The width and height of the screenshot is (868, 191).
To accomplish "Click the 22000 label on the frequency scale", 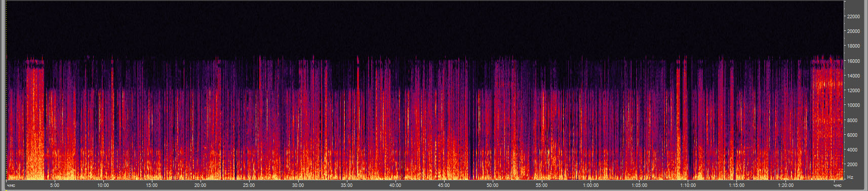I will [x=853, y=17].
